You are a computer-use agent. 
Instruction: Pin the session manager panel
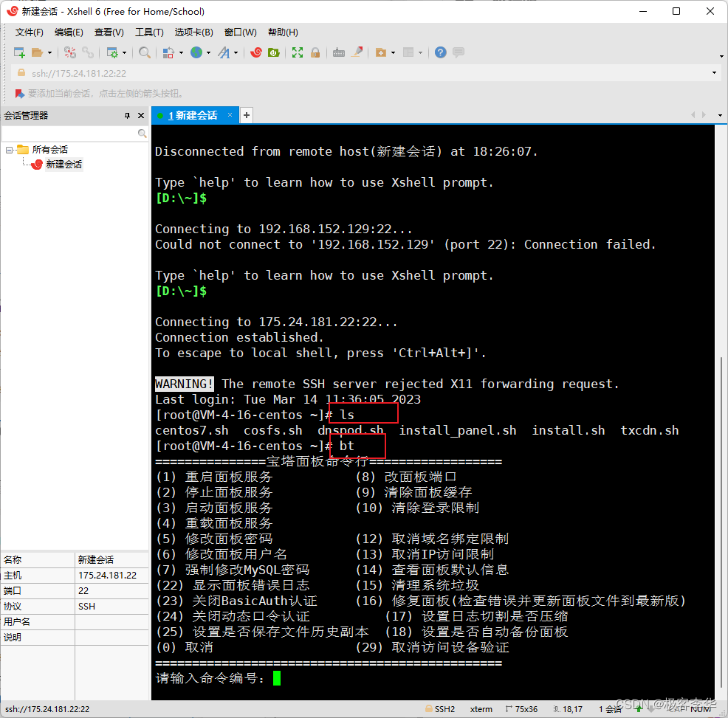(x=127, y=115)
